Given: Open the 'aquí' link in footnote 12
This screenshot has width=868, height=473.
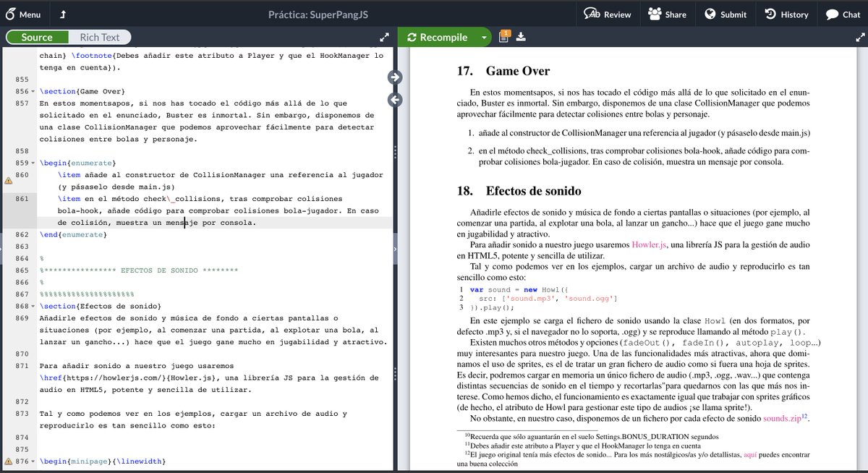Looking at the screenshot, I should coord(751,455).
